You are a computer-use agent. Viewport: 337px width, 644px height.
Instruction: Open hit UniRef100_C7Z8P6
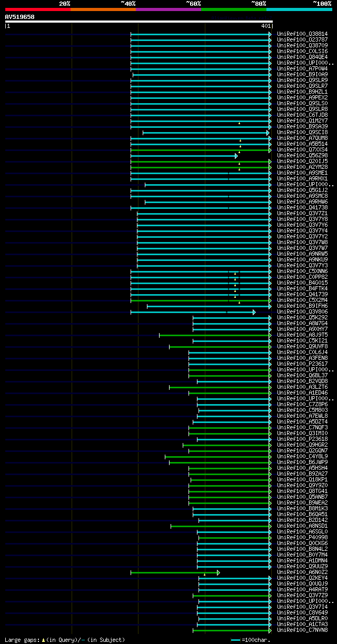(x=302, y=405)
